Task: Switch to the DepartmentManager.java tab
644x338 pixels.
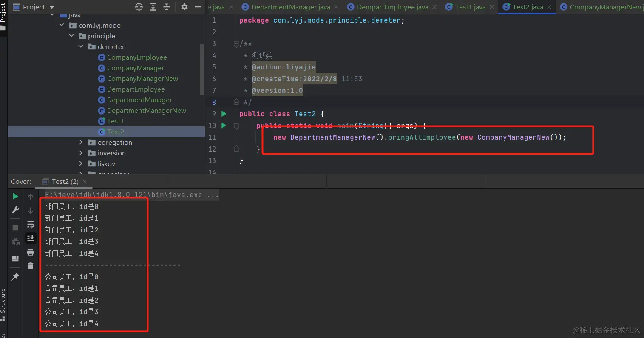Action: point(291,7)
